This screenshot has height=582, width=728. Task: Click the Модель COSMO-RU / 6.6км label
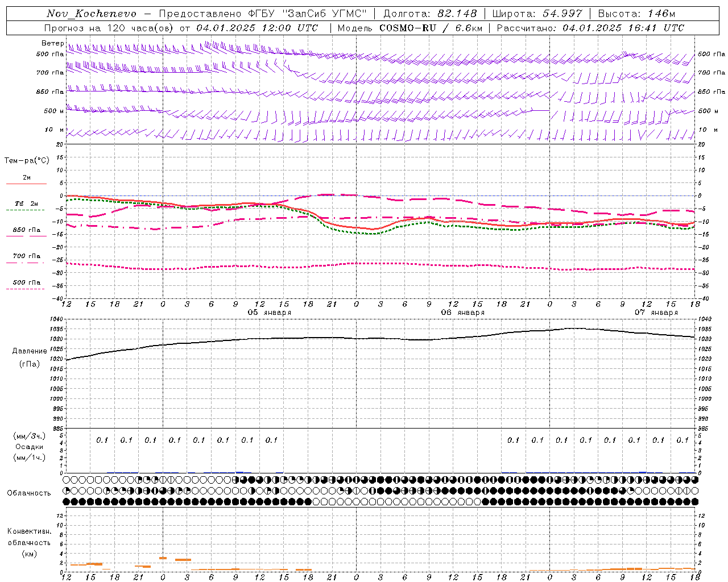pyautogui.click(x=409, y=28)
